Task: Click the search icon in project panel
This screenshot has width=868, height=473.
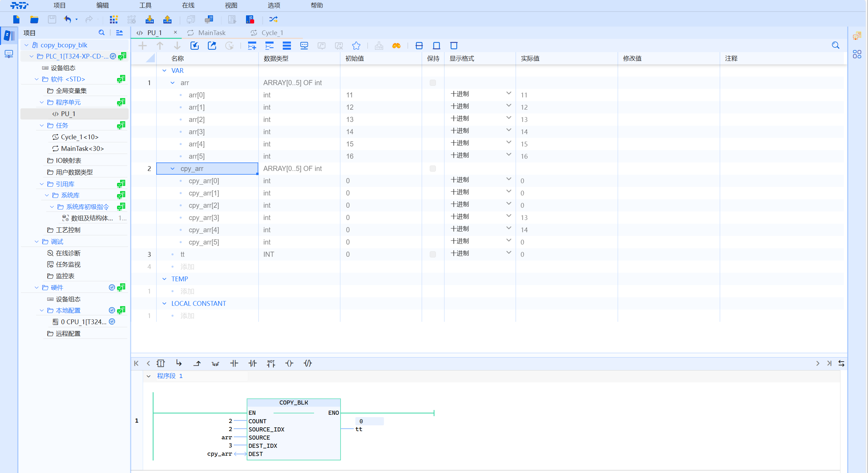Action: [101, 33]
